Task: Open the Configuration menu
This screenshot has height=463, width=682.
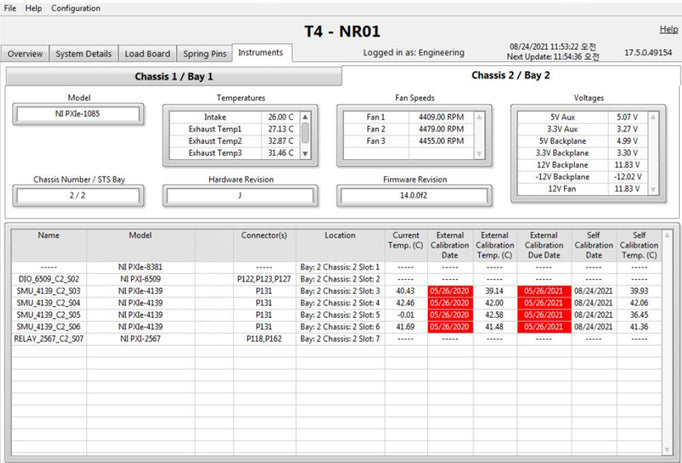Action: coord(76,8)
